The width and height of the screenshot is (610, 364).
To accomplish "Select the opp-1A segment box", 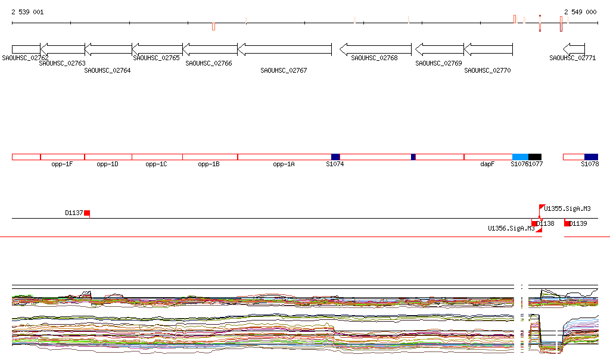I will 284,157.
